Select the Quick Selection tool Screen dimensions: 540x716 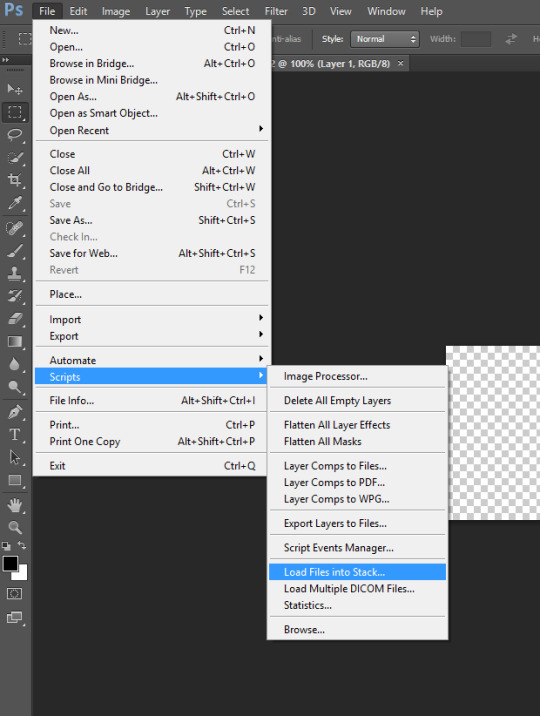(x=15, y=158)
